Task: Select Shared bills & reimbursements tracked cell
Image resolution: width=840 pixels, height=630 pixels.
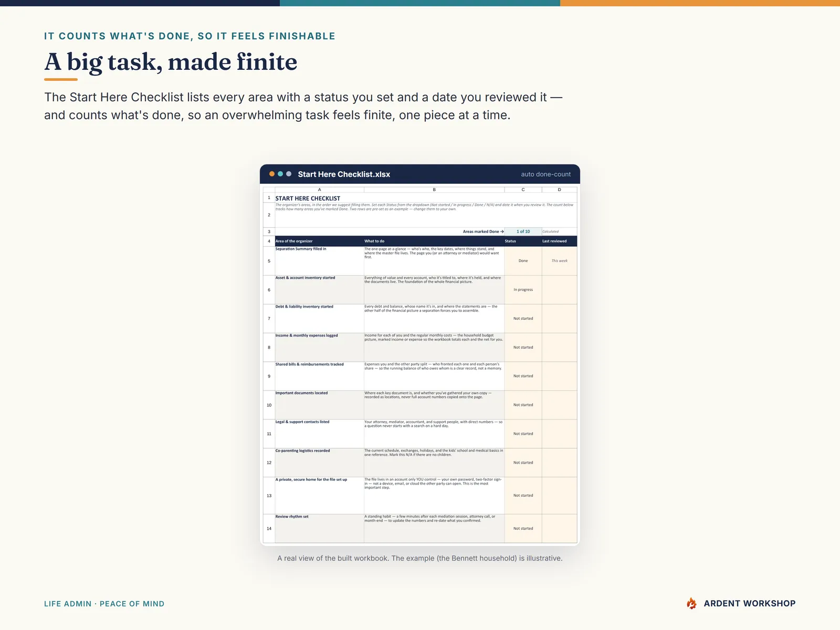Action: coord(319,376)
